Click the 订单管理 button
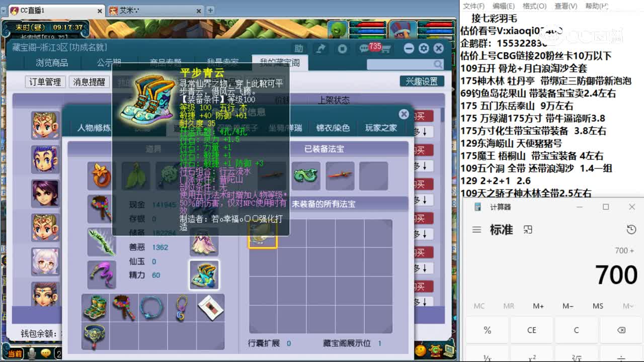Image resolution: width=644 pixels, height=362 pixels. pyautogui.click(x=45, y=82)
